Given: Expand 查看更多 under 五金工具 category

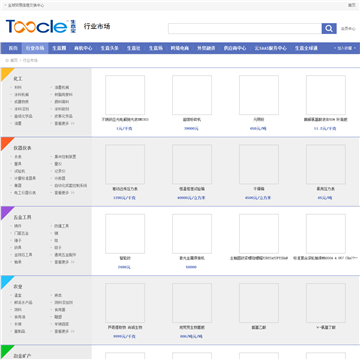Looking at the screenshot, I should pyautogui.click(x=64, y=262).
